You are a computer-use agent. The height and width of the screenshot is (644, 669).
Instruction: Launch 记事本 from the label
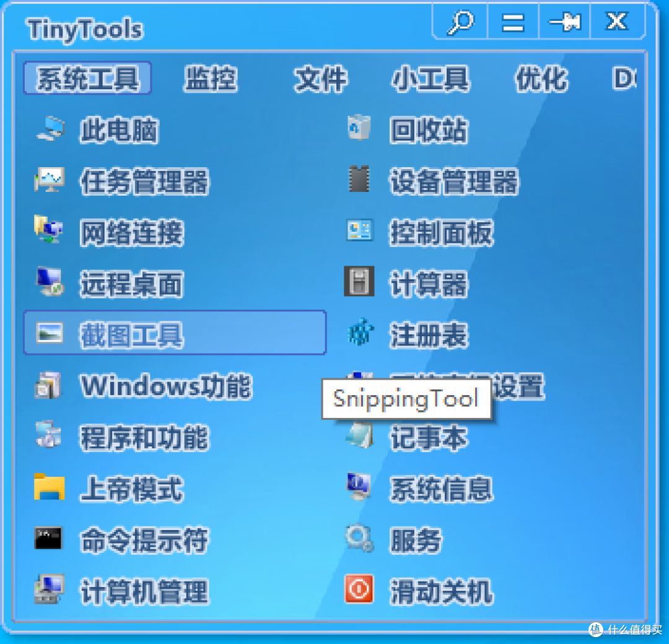click(x=429, y=438)
